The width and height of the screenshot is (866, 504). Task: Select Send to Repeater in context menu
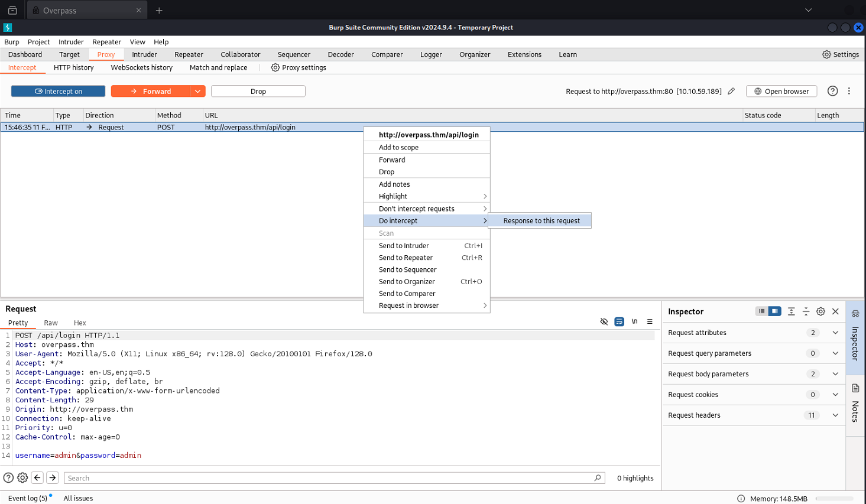[427, 258]
